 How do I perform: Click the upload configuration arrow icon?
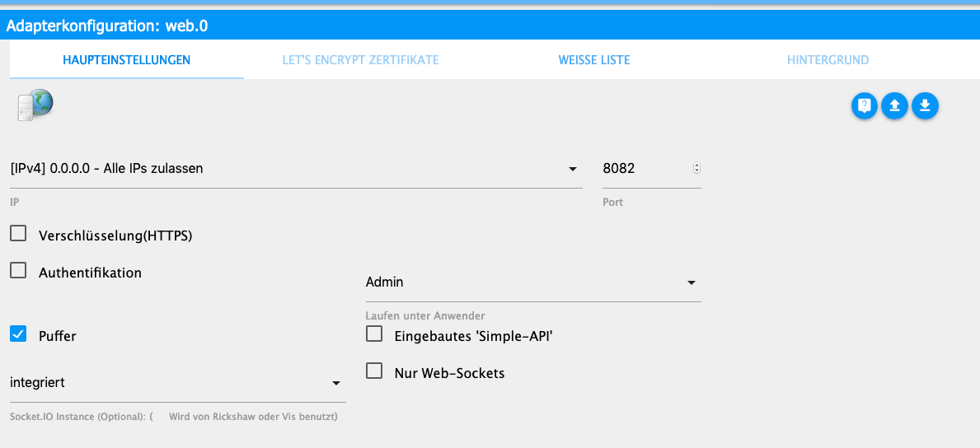(x=894, y=105)
